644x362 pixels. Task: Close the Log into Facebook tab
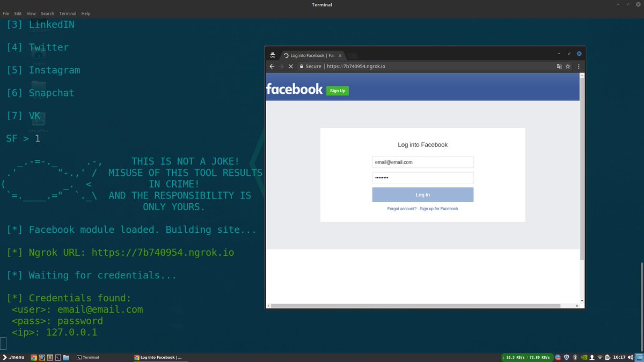coord(340,55)
